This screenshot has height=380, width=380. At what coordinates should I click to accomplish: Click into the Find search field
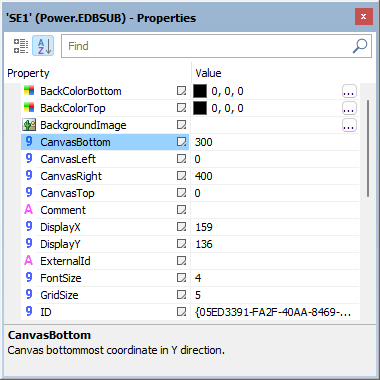point(207,46)
